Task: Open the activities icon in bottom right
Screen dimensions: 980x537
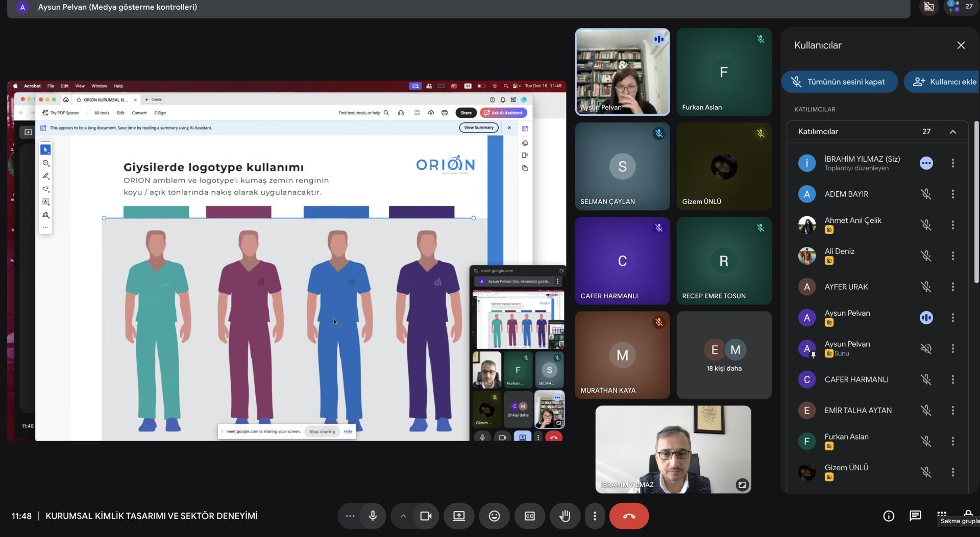Action: pyautogui.click(x=942, y=514)
